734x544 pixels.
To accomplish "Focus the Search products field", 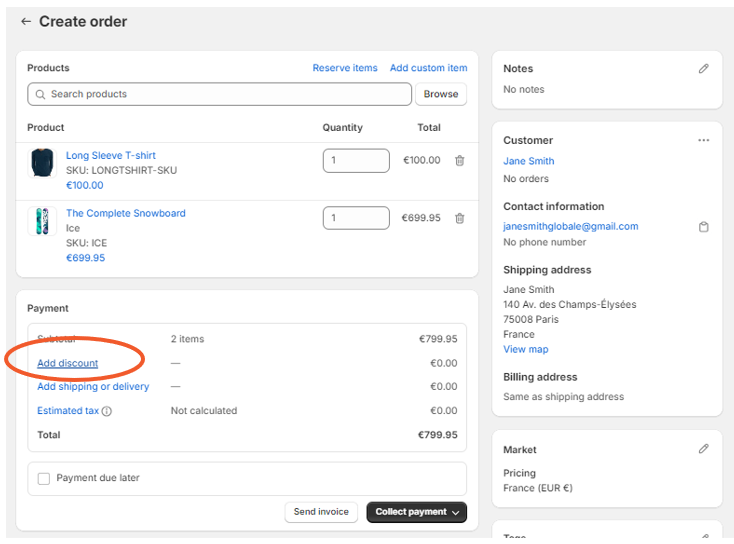I will pos(220,94).
